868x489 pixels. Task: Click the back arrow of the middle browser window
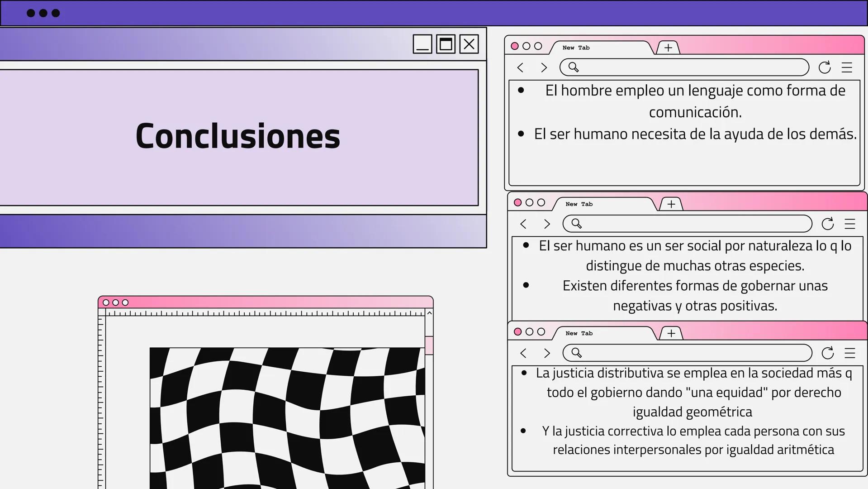click(523, 224)
